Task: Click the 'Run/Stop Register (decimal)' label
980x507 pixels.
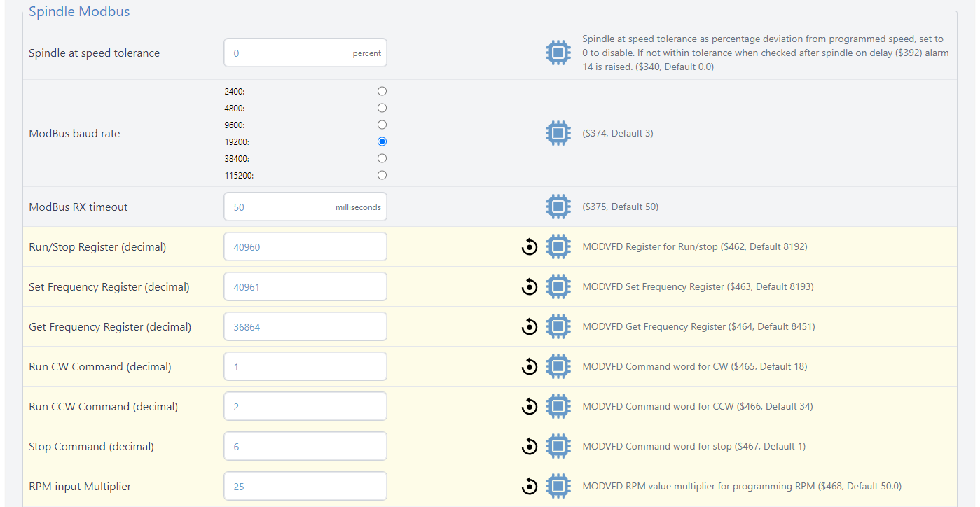Action: pyautogui.click(x=97, y=246)
